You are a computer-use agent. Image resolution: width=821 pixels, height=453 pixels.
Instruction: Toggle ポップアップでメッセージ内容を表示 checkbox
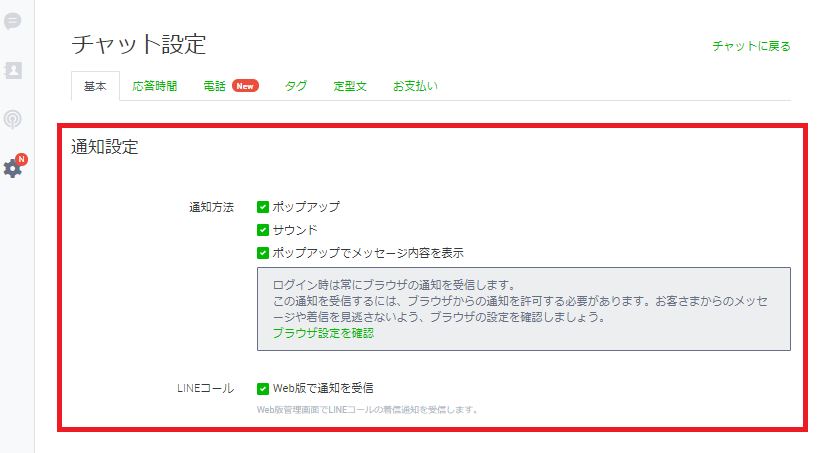pyautogui.click(x=263, y=253)
